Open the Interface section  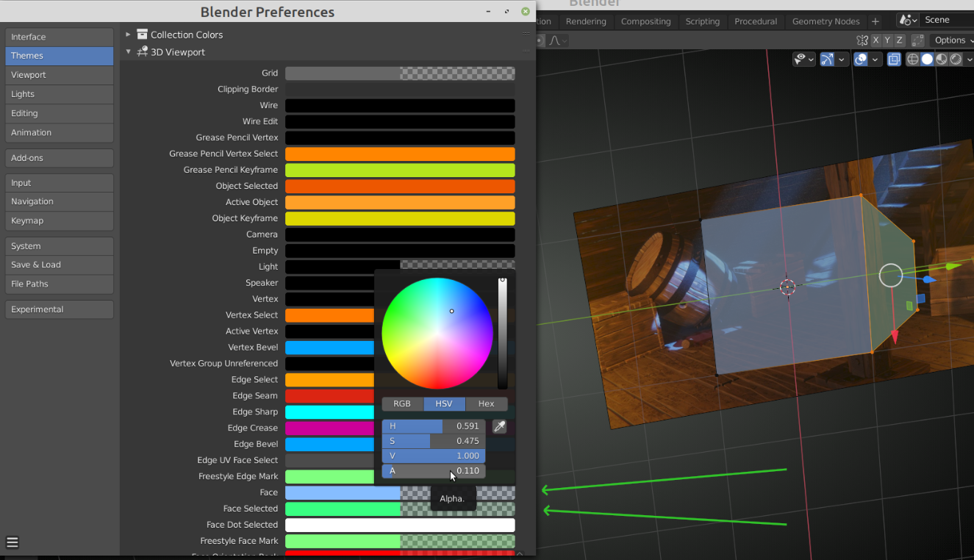[60, 37]
